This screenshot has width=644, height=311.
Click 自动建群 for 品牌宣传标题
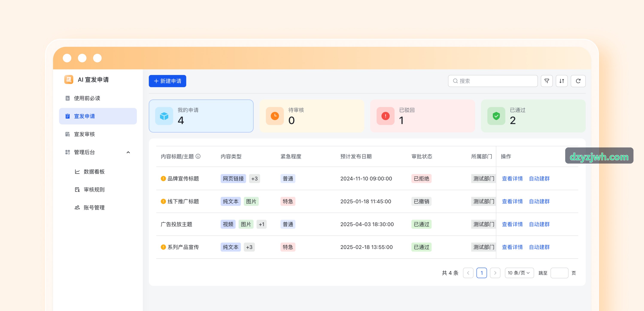(x=539, y=179)
